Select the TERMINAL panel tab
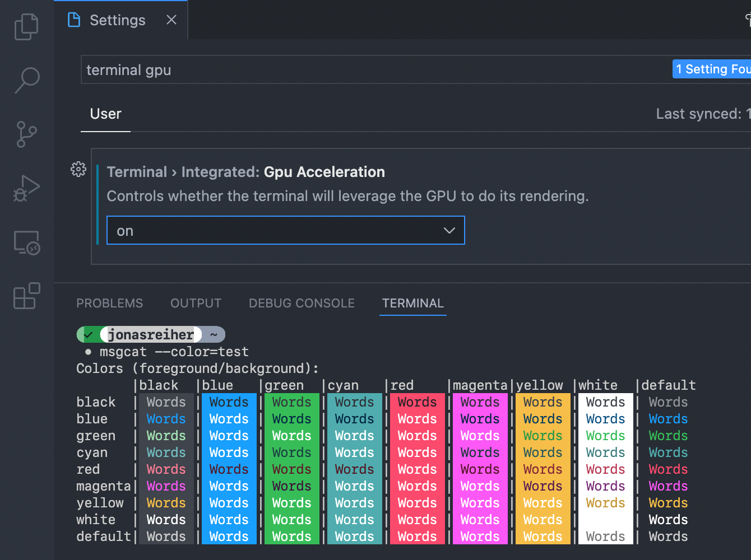 point(412,303)
